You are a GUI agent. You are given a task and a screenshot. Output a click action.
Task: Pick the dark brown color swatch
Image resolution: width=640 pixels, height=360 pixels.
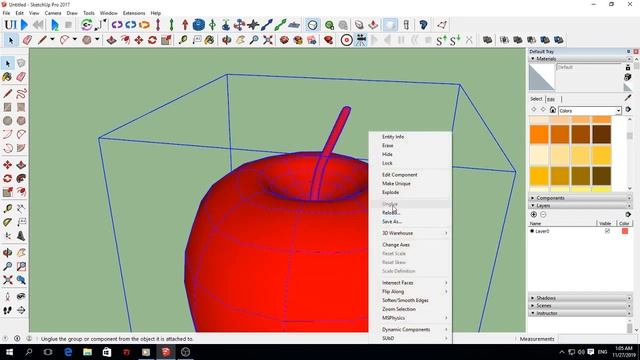[x=601, y=135]
